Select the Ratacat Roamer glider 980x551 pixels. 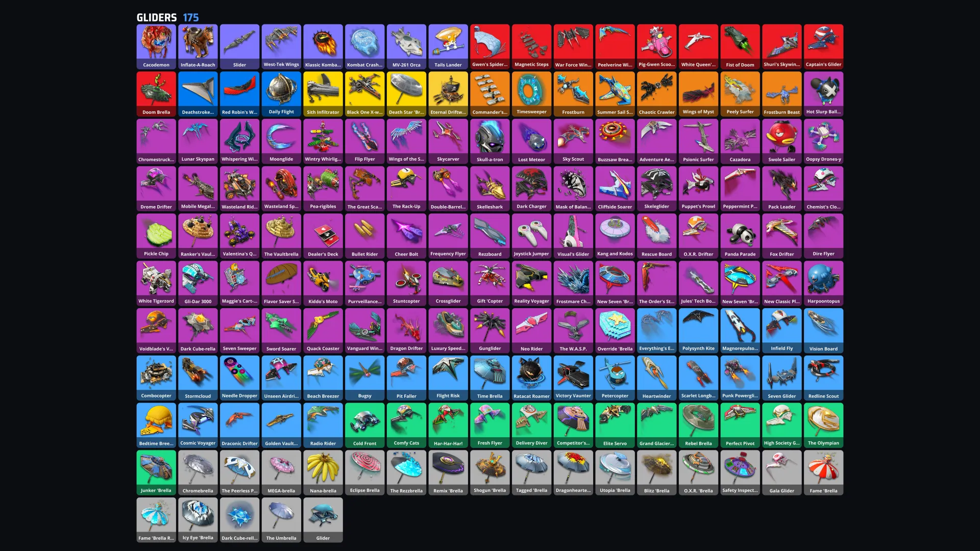click(x=531, y=378)
